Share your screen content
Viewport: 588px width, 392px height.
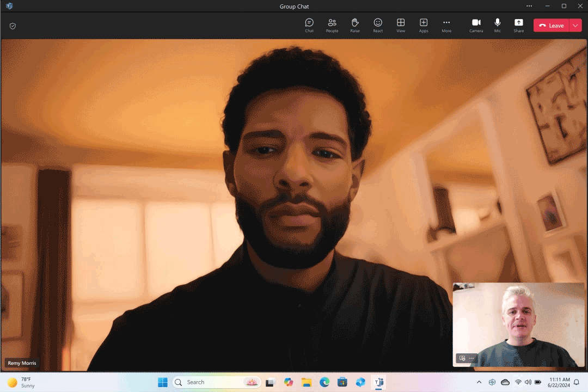(518, 25)
